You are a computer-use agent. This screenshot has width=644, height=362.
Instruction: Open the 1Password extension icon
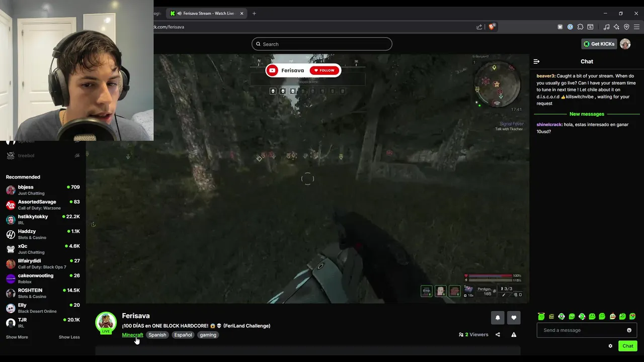(x=570, y=27)
